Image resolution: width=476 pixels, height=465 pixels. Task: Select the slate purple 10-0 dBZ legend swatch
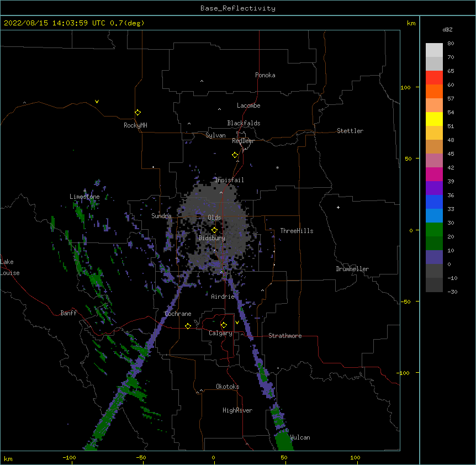pyautogui.click(x=434, y=257)
